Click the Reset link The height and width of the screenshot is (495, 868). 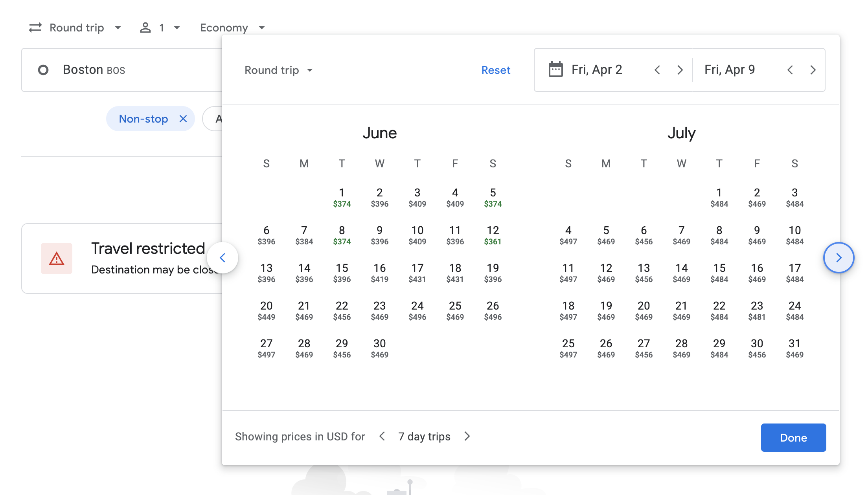click(496, 70)
